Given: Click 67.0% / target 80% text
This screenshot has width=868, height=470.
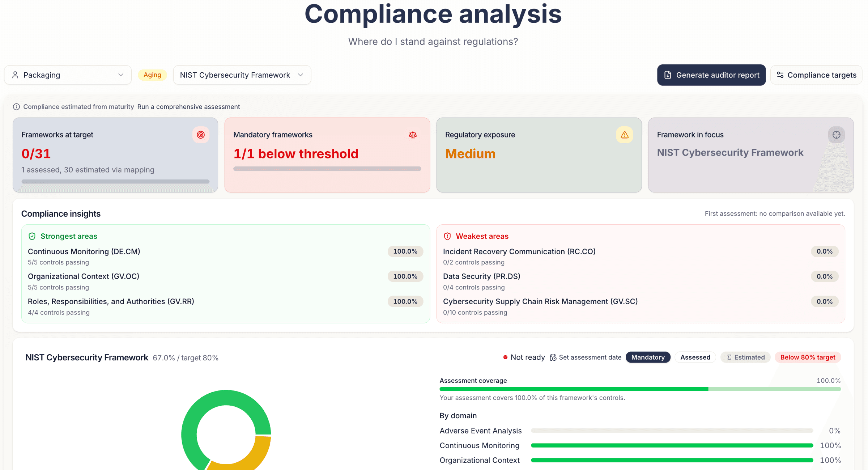Looking at the screenshot, I should [x=186, y=358].
